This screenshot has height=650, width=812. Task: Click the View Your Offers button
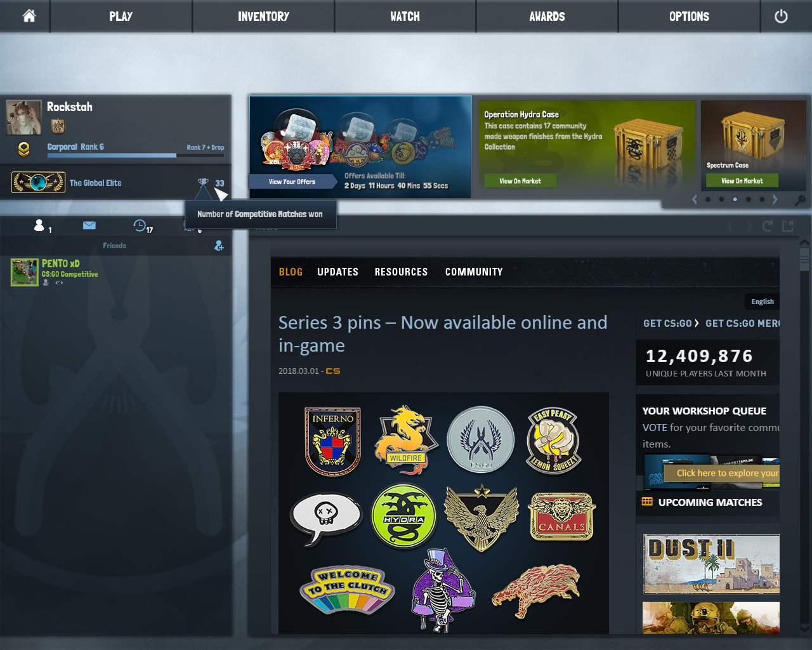tap(292, 182)
